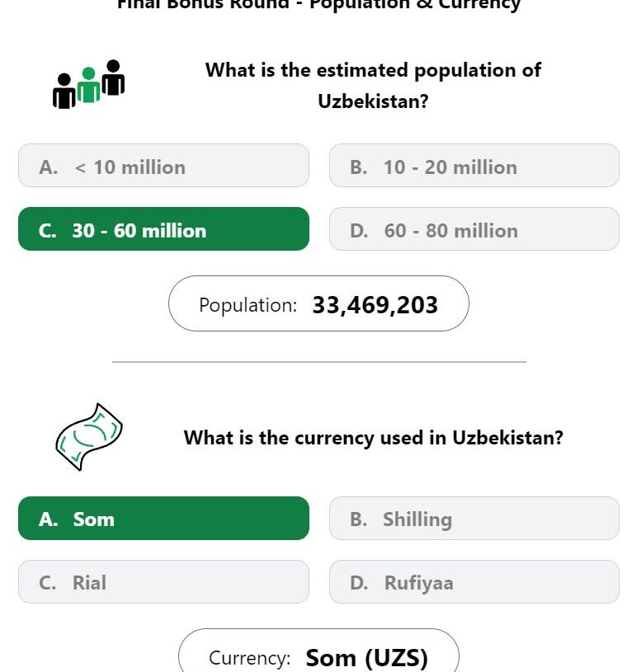Click the word 'Uzbekistan?' below population question
Screen dimensions: 632x672
(x=373, y=102)
